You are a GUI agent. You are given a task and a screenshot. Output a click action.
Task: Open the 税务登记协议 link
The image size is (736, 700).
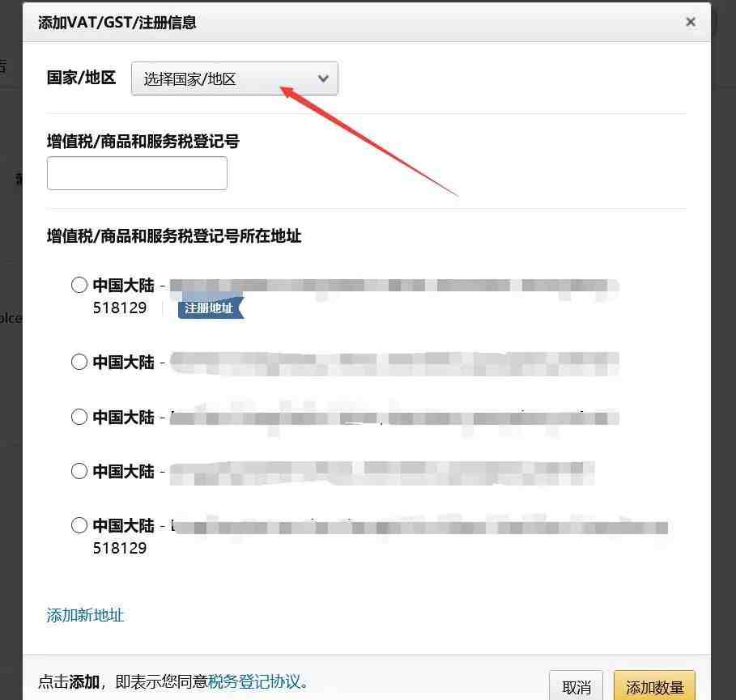(x=254, y=681)
